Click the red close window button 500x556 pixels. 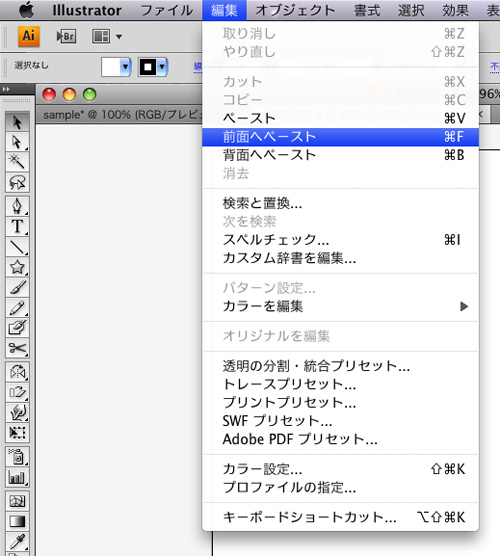[x=49, y=95]
